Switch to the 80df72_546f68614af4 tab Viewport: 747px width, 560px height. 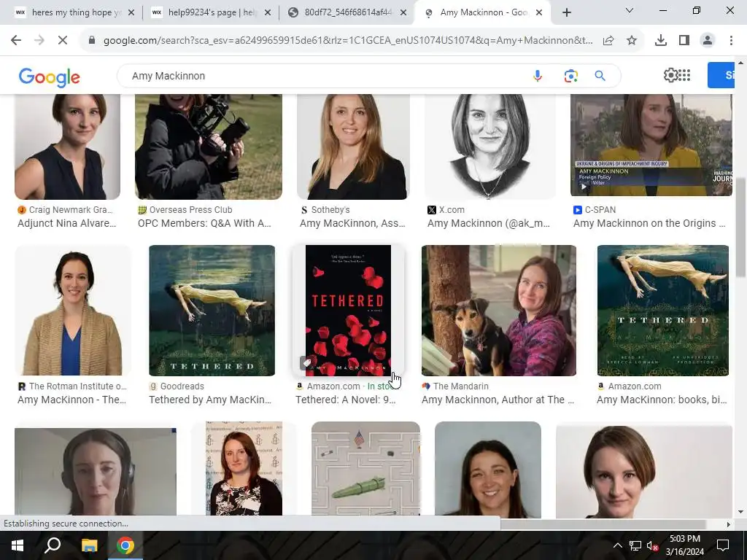(347, 12)
